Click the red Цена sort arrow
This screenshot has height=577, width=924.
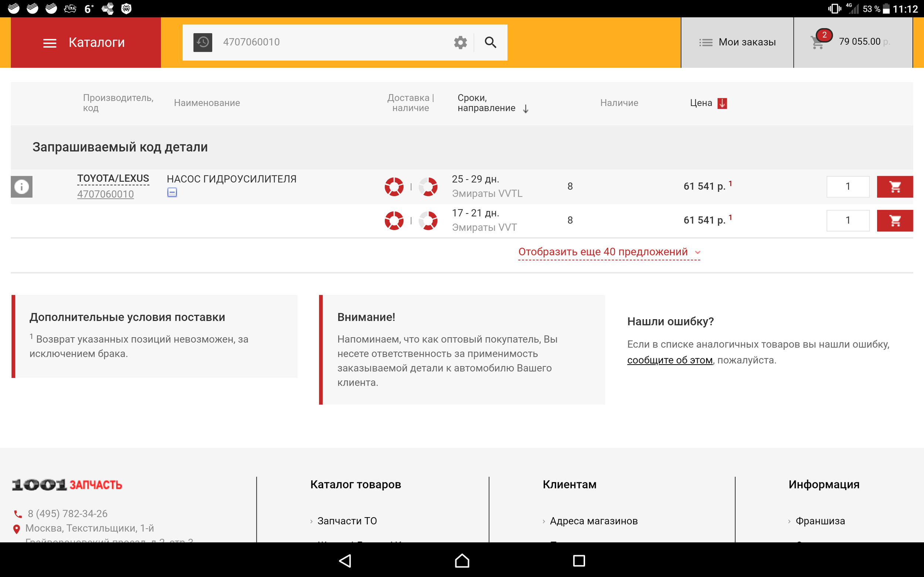[x=722, y=103]
